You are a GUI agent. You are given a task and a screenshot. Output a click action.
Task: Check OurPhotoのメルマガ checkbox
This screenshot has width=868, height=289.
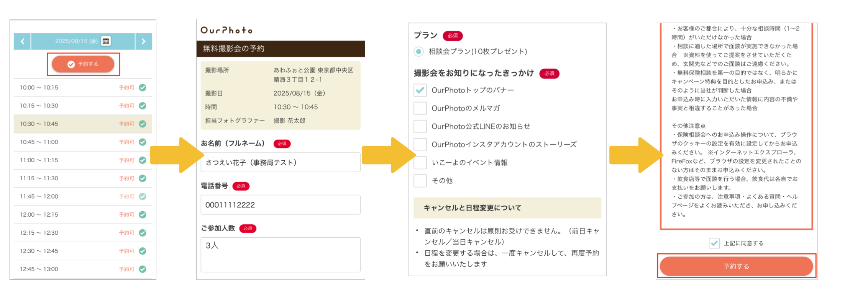point(420,108)
